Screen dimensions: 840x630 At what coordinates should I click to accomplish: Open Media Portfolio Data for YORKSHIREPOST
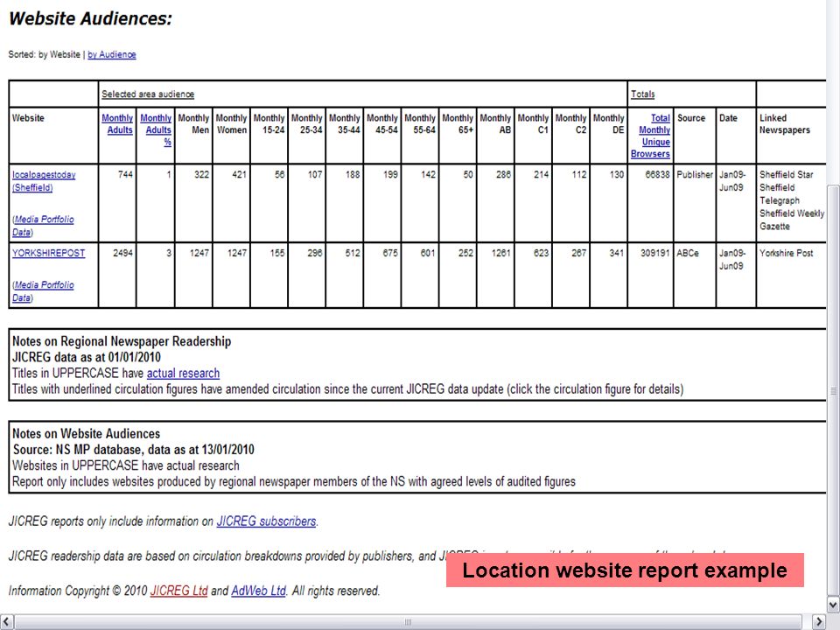[x=44, y=291]
